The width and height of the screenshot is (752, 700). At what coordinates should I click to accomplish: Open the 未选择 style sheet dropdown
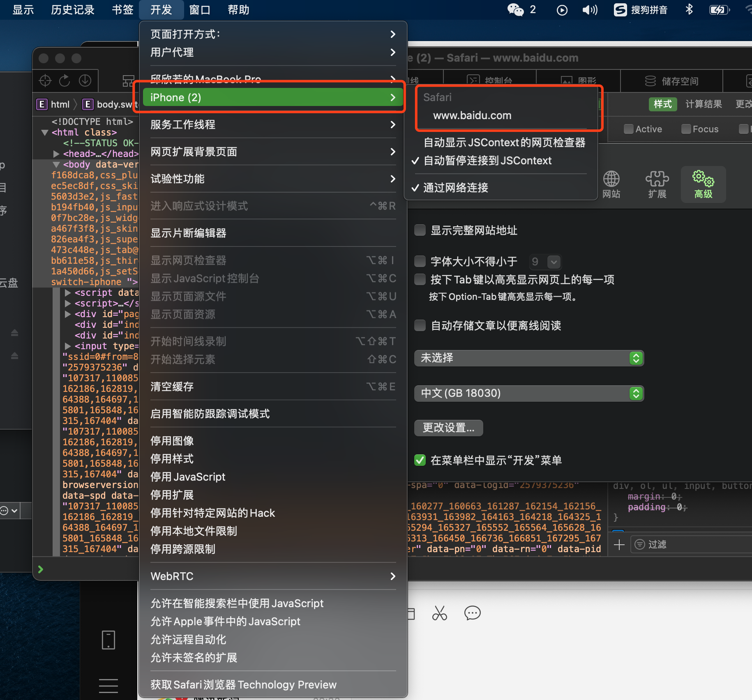pyautogui.click(x=529, y=358)
